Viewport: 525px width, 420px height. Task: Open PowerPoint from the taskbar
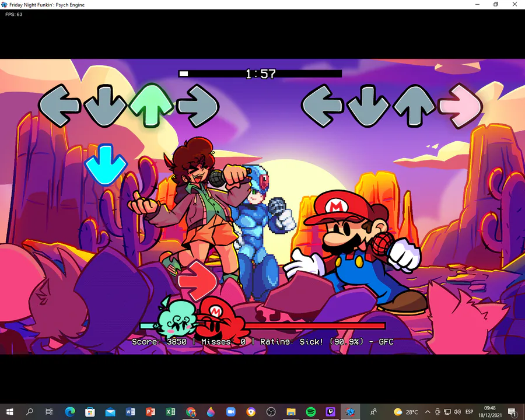(x=150, y=412)
